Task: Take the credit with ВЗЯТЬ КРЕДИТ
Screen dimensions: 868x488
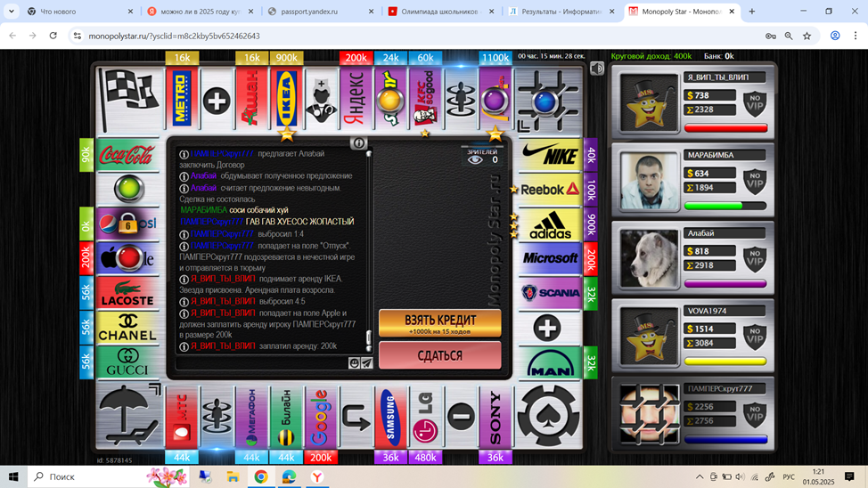Action: point(440,323)
